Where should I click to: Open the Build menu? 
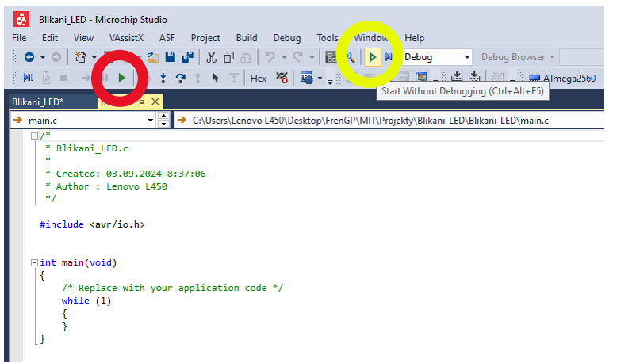[247, 38]
